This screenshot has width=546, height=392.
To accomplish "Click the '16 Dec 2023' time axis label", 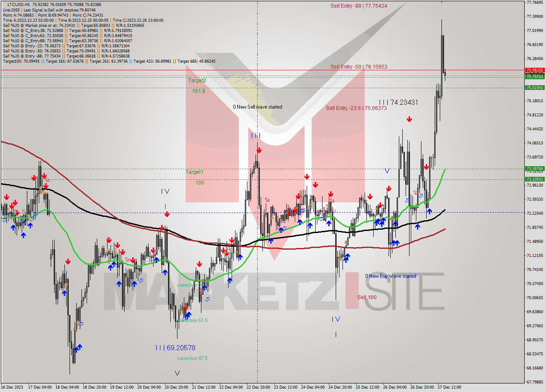I will 12,387.
